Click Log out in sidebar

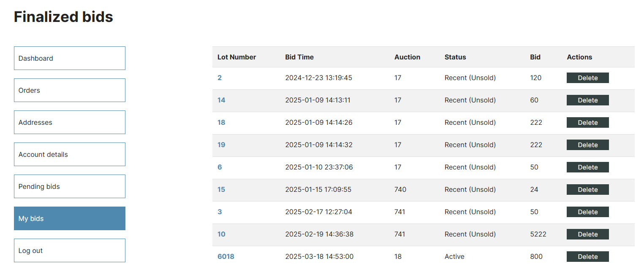coord(70,250)
